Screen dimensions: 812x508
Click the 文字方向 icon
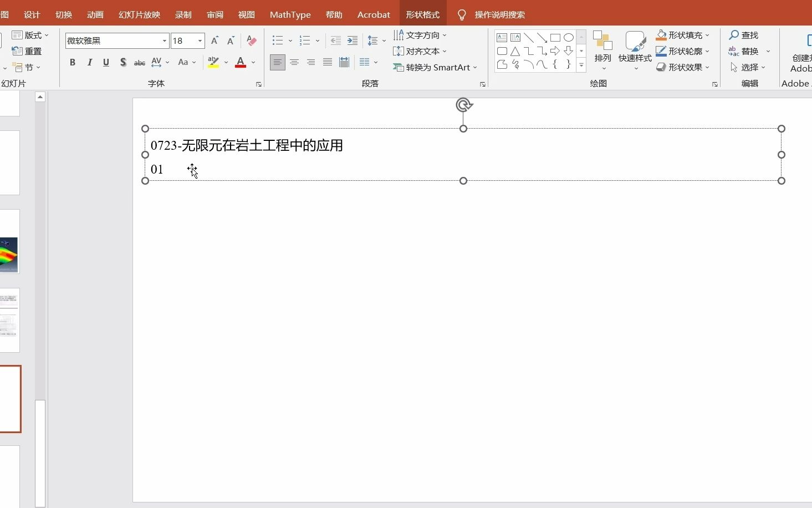click(399, 34)
